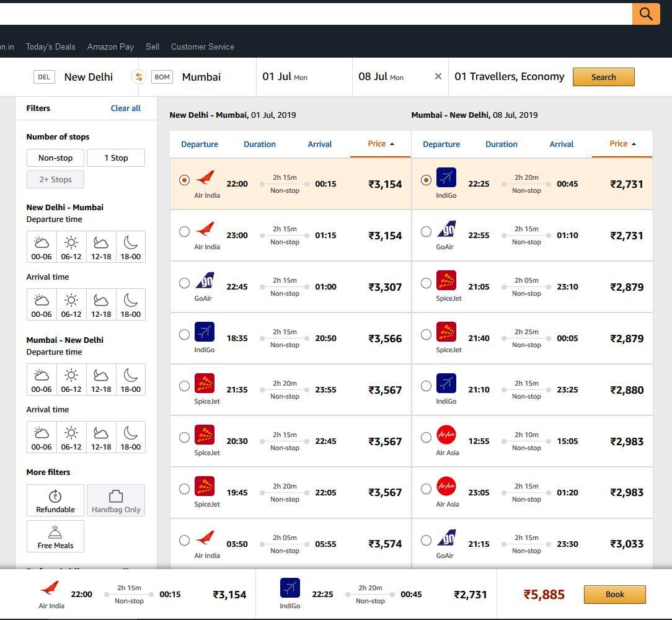Sort return flights by Price
The image size is (672, 620).
click(622, 144)
